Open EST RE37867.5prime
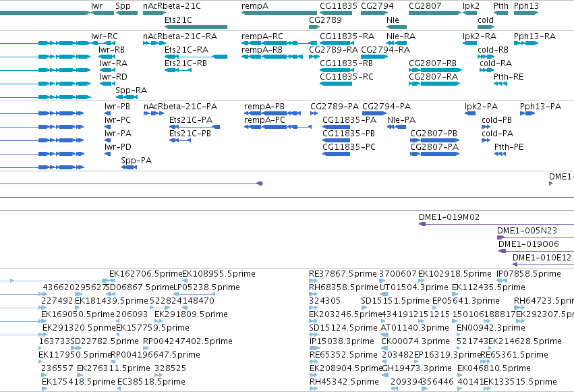The width and height of the screenshot is (574, 392). coord(343,274)
